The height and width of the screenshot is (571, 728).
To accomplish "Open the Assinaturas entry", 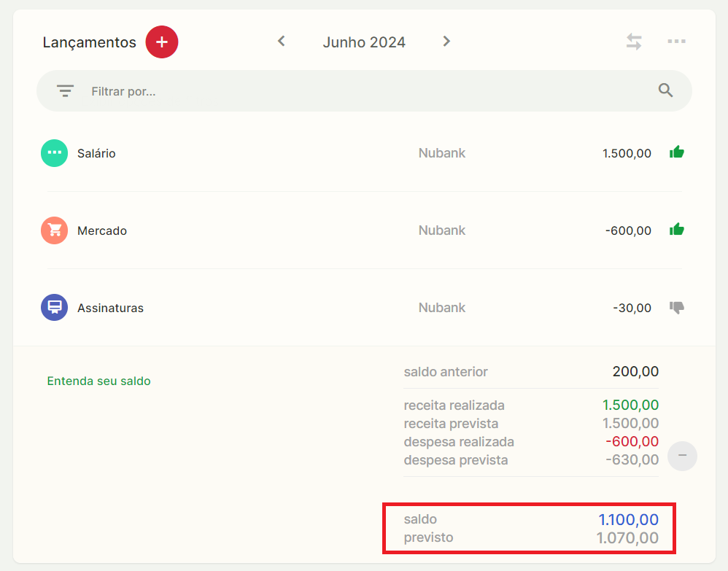I will tap(364, 307).
